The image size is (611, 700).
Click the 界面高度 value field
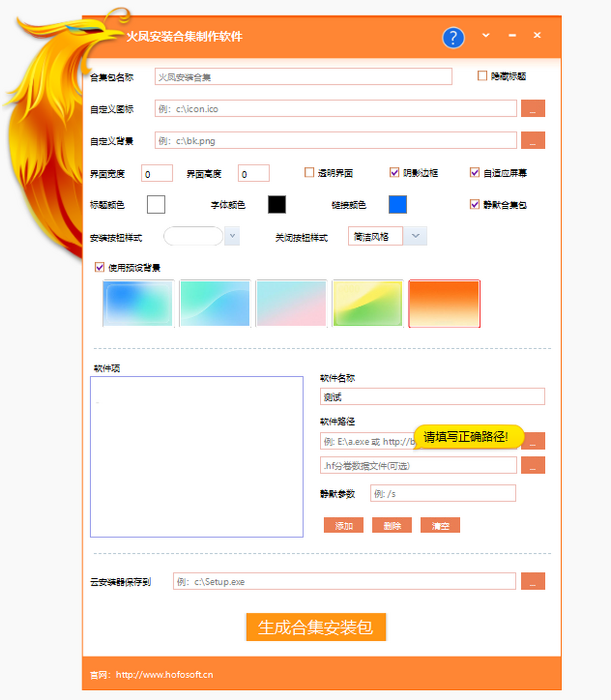(x=254, y=174)
